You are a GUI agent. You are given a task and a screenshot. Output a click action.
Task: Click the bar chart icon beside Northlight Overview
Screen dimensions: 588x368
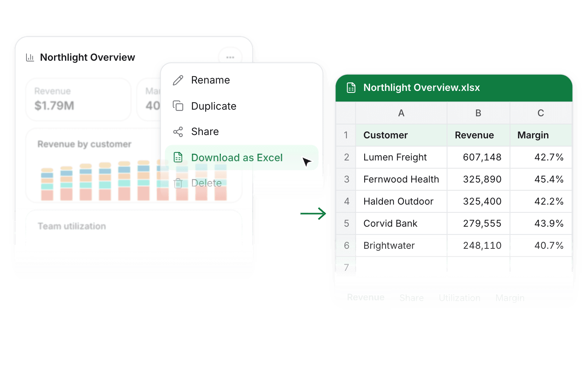pos(30,57)
